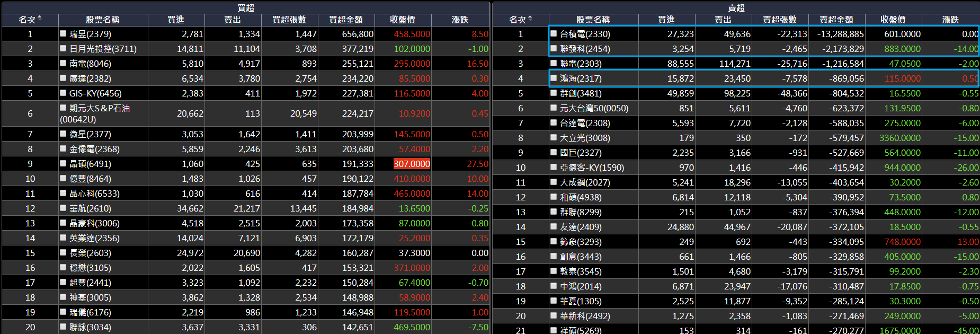Select 賣出 value 114,271 for 聯電
This screenshot has width=980, height=334.
point(735,64)
